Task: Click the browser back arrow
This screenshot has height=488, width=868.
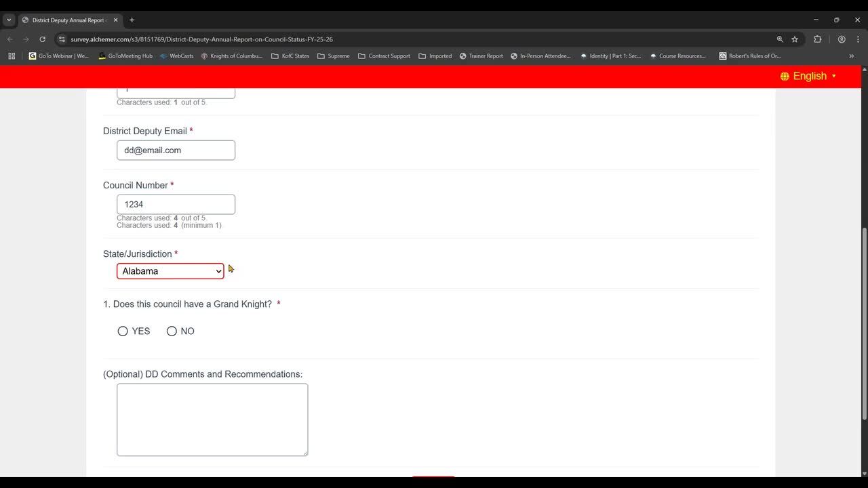Action: 9,39
